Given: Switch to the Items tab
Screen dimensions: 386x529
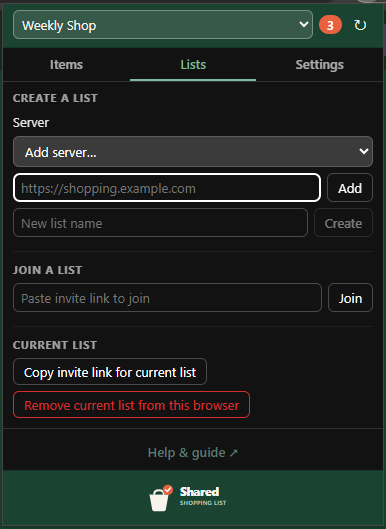Looking at the screenshot, I should tap(66, 64).
